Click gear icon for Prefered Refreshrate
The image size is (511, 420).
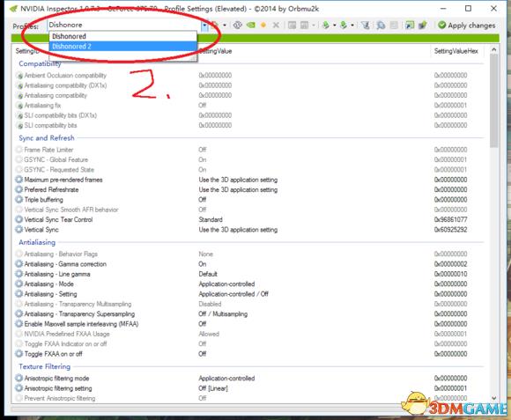[19, 189]
